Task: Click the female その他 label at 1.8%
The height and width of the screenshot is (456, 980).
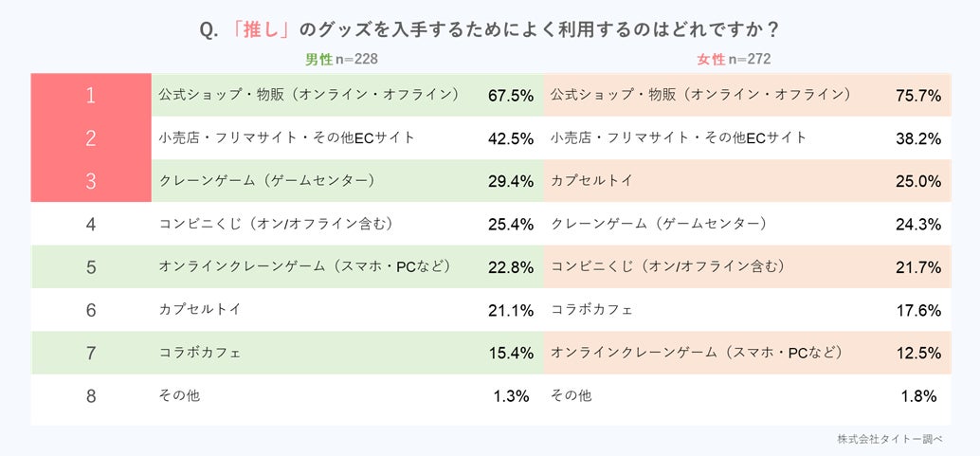Action: 572,395
